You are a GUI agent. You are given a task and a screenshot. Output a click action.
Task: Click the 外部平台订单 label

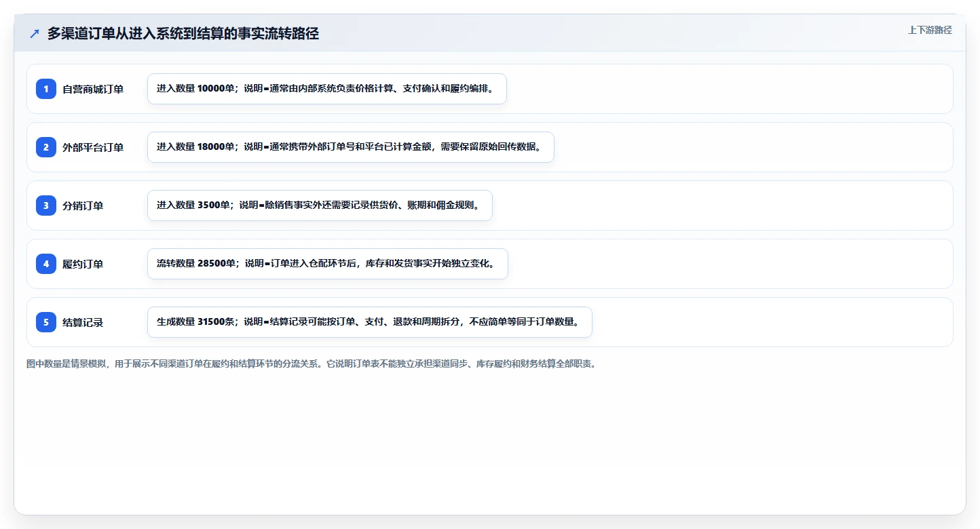tap(93, 147)
